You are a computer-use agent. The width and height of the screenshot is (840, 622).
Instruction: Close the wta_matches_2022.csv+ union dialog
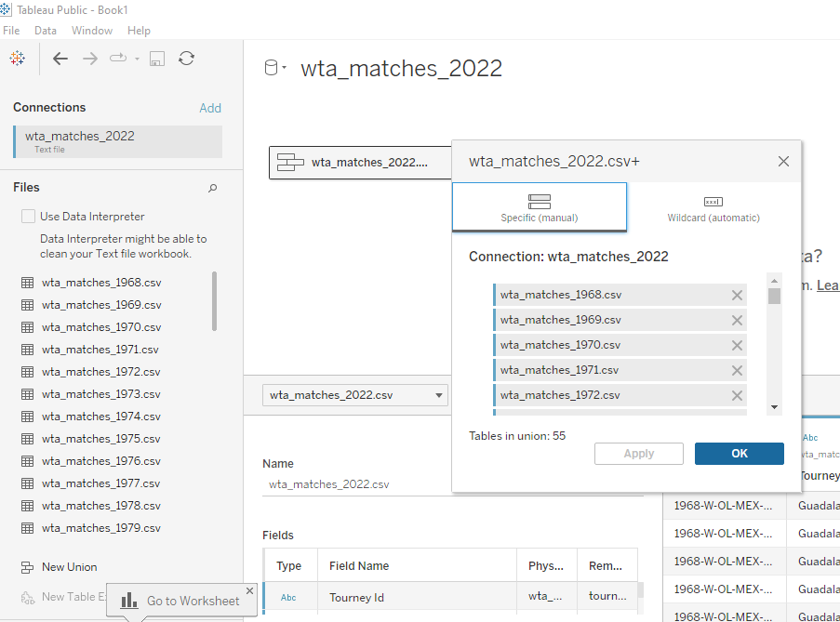click(x=783, y=161)
